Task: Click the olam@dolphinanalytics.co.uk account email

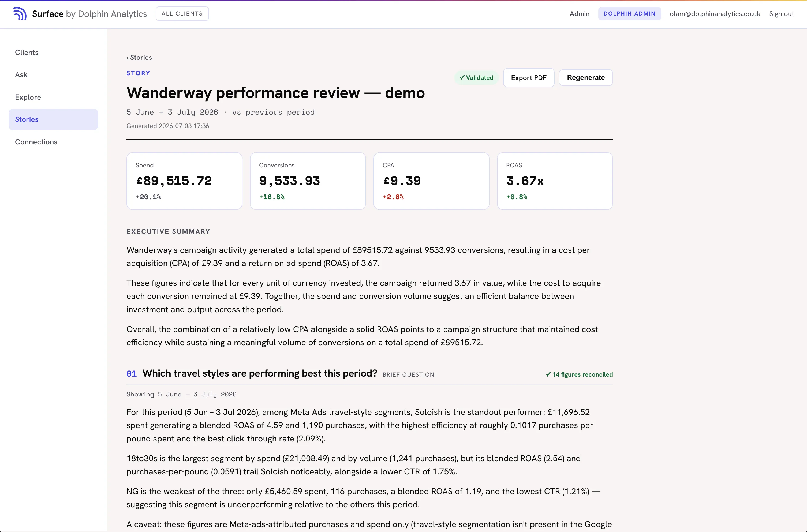Action: tap(715, 14)
